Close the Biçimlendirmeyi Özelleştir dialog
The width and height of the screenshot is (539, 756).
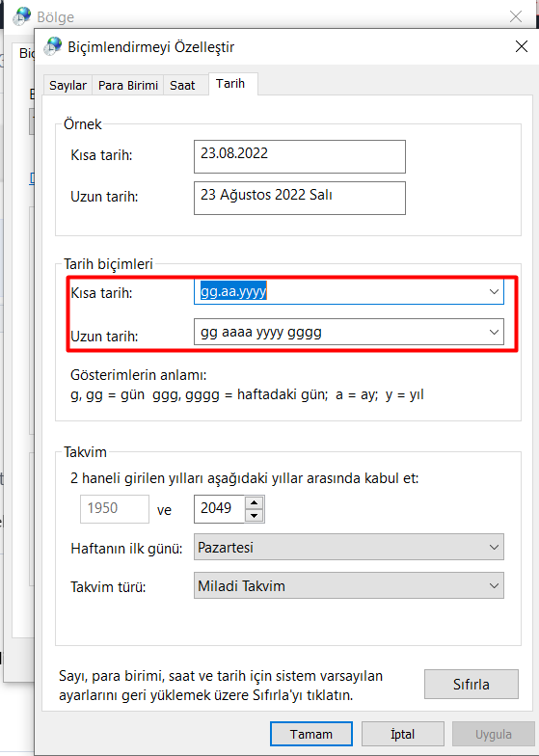pyautogui.click(x=521, y=46)
